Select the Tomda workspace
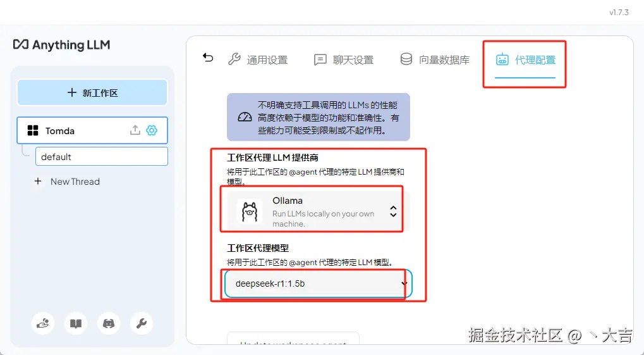The image size is (644, 355). pyautogui.click(x=92, y=130)
